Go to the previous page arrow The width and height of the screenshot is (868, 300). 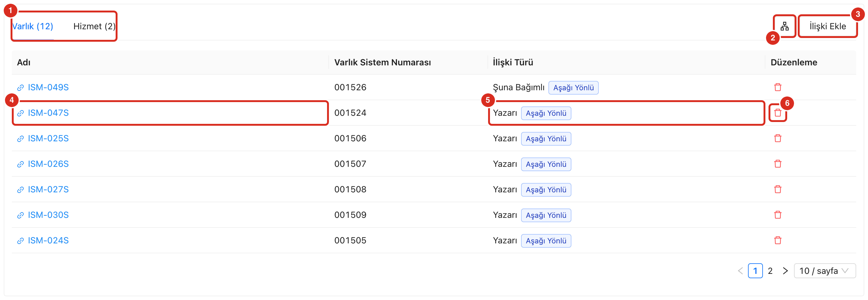pos(740,271)
